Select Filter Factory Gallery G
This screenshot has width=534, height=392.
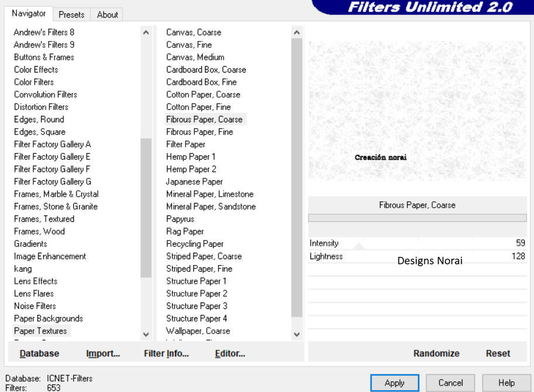point(52,181)
